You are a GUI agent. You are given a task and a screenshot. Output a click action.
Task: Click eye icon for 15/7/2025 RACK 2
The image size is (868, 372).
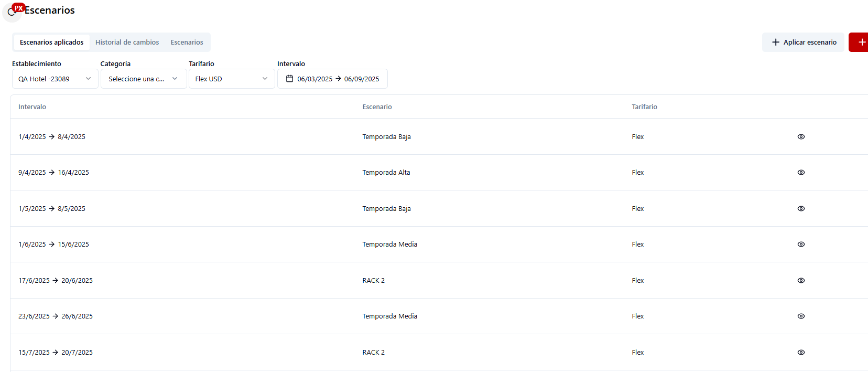coord(800,352)
